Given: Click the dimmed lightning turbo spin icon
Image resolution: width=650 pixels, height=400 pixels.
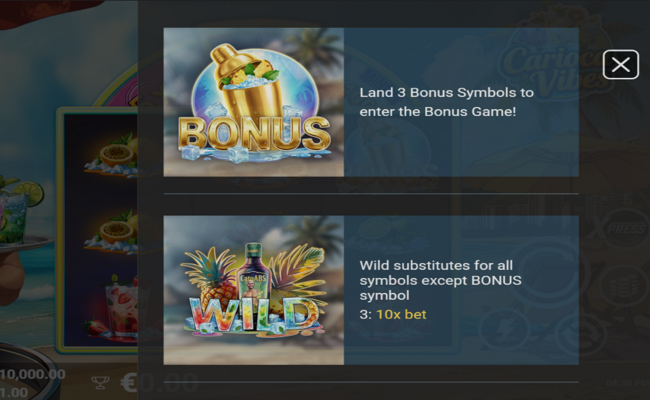Looking at the screenshot, I should pyautogui.click(x=504, y=330).
